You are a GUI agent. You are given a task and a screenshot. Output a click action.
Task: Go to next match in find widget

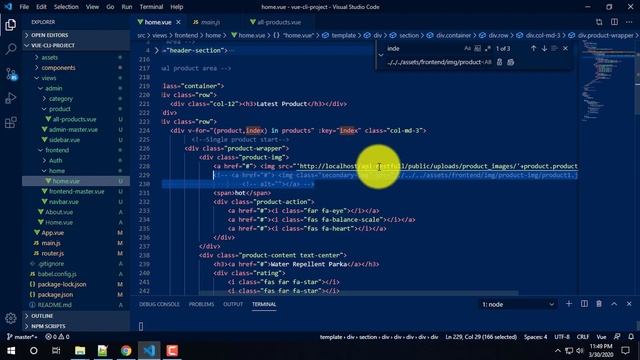(544, 49)
